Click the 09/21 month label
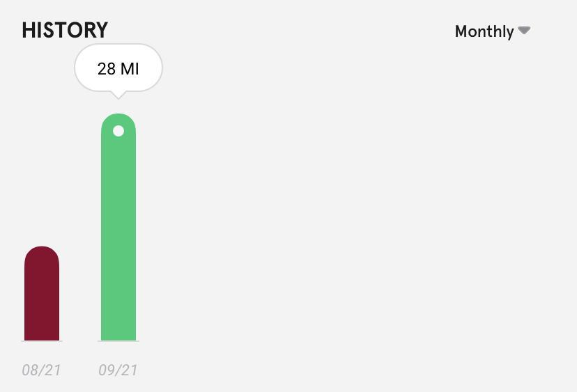577x392 pixels. coord(118,370)
